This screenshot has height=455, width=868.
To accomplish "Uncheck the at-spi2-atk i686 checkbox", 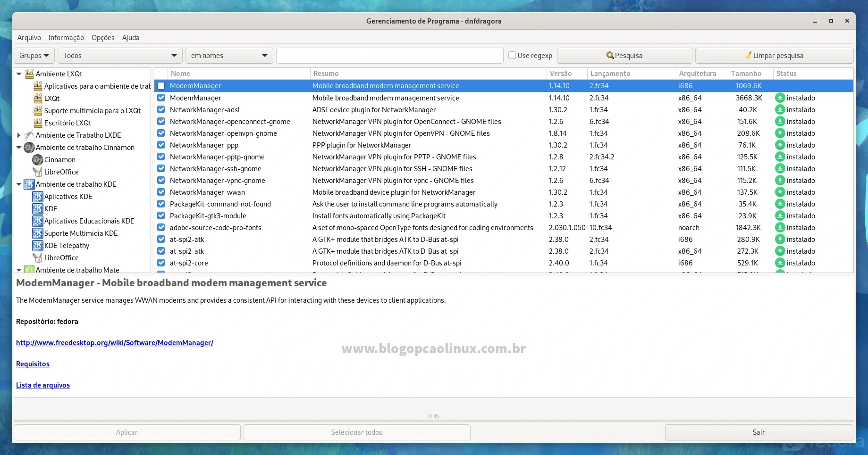I will point(161,239).
